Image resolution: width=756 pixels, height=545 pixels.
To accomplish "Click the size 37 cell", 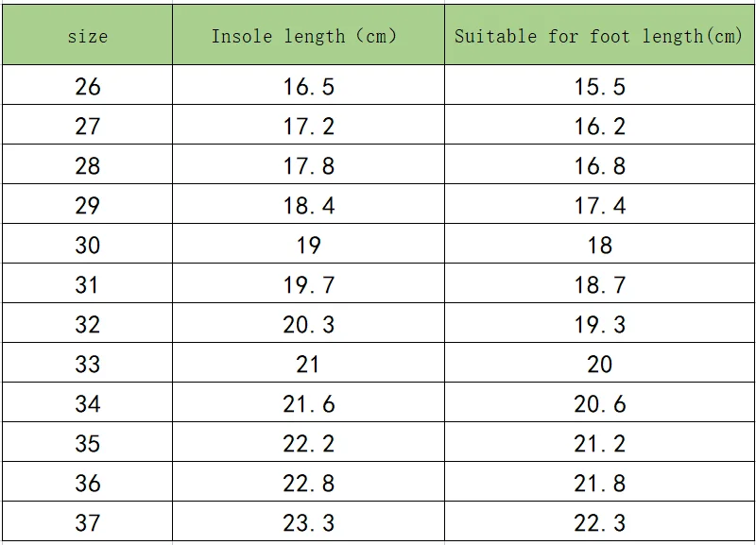I will (x=87, y=523).
